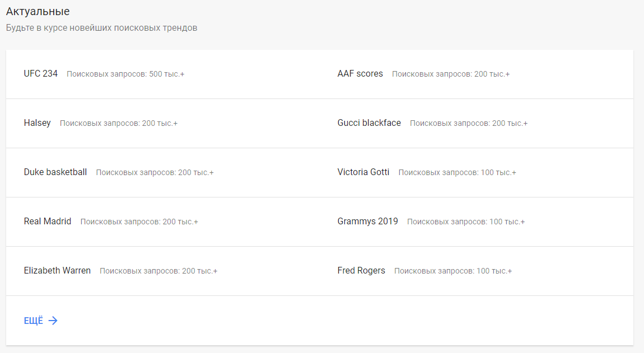Click the Victoria Gotti trend
Image resolution: width=644 pixels, height=353 pixels.
point(363,172)
